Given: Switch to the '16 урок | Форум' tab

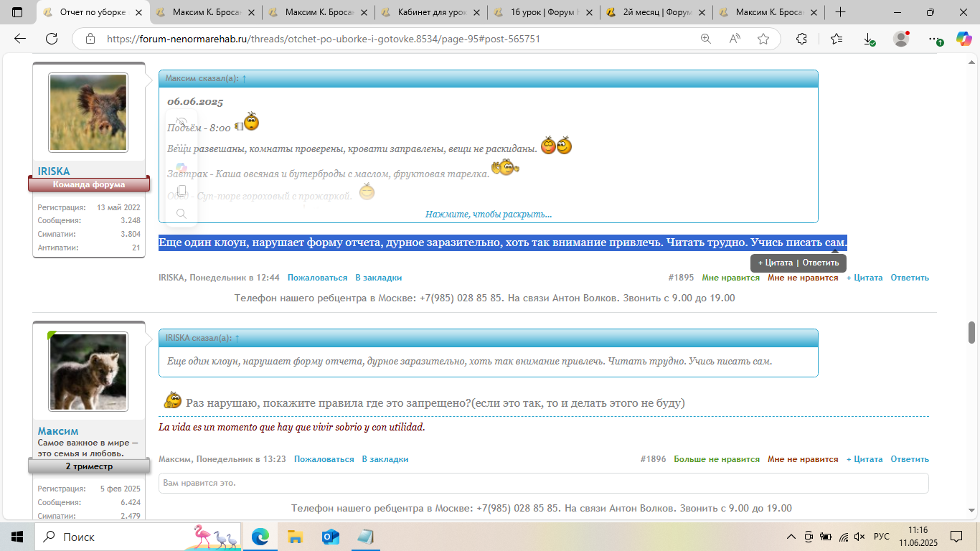Looking at the screenshot, I should click(x=543, y=12).
